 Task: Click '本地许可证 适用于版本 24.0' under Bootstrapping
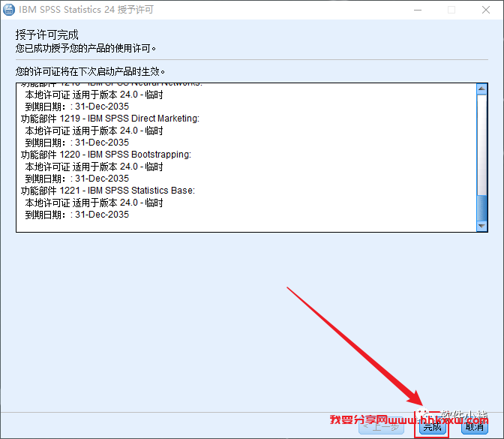click(x=81, y=167)
